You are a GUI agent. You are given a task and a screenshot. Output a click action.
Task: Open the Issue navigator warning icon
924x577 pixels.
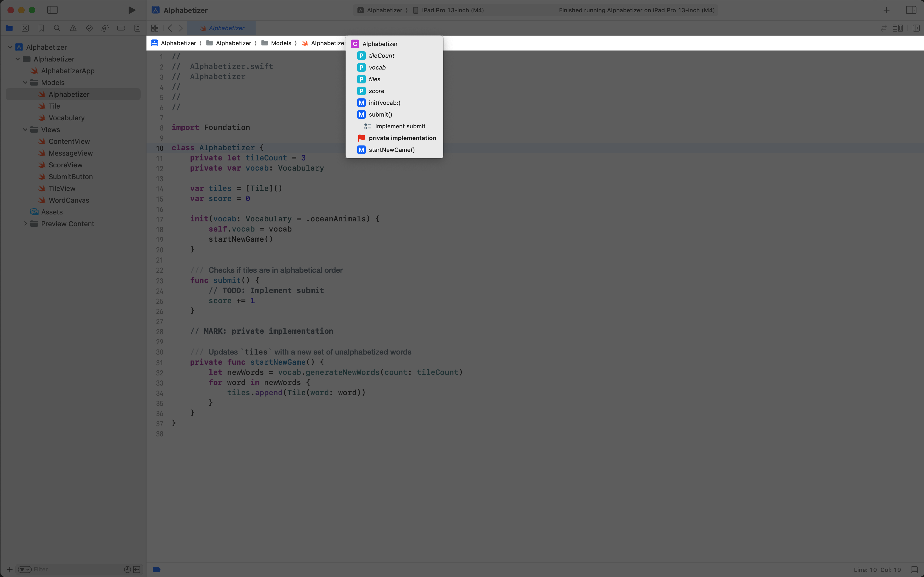click(x=73, y=28)
